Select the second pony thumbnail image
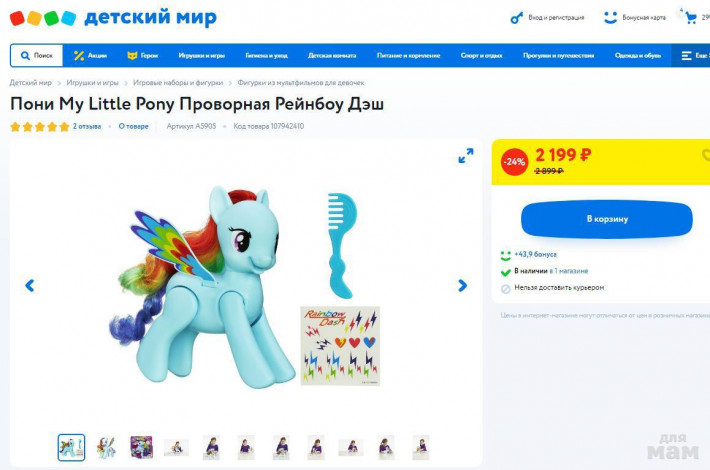Screen dimensions: 710x470 [x=106, y=447]
